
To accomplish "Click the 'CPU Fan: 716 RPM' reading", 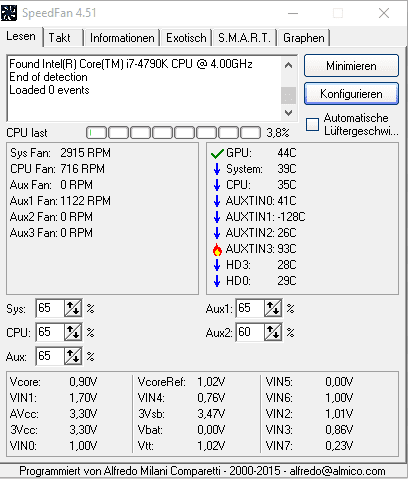I will pos(57,169).
